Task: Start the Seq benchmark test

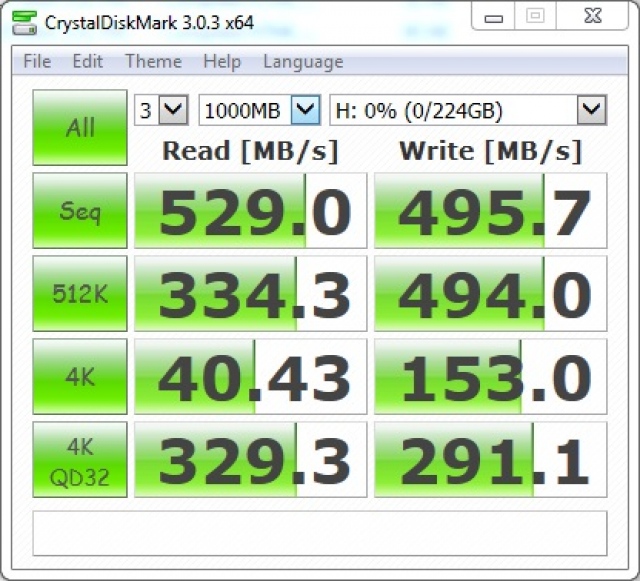Action: click(x=80, y=211)
